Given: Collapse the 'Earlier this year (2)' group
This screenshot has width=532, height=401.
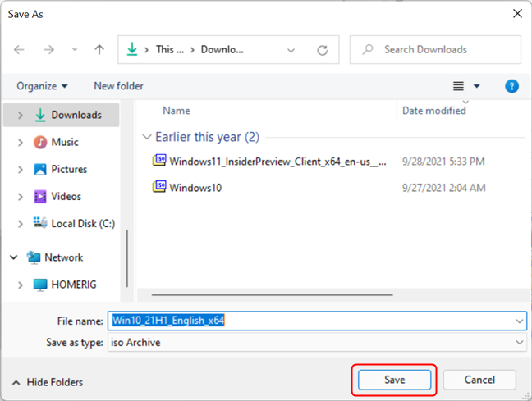Looking at the screenshot, I should [147, 137].
